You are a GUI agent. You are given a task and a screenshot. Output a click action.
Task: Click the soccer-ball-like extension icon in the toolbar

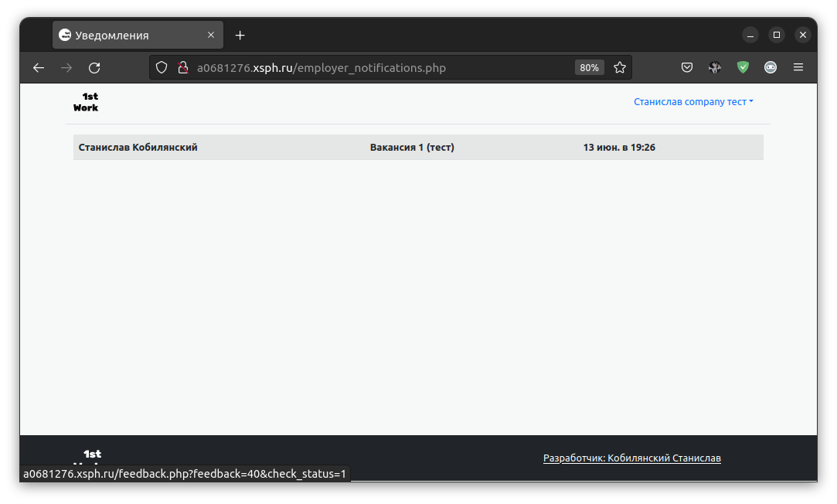pyautogui.click(x=715, y=67)
